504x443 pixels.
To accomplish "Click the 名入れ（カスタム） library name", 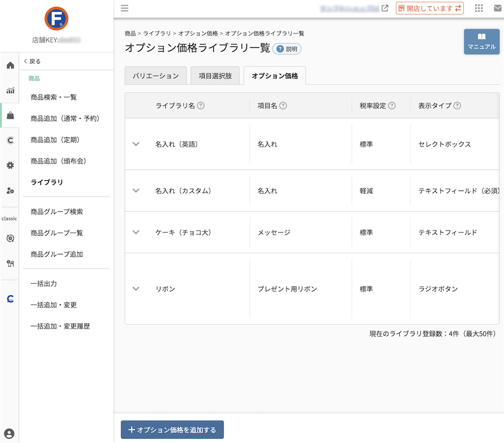I will coord(183,191).
